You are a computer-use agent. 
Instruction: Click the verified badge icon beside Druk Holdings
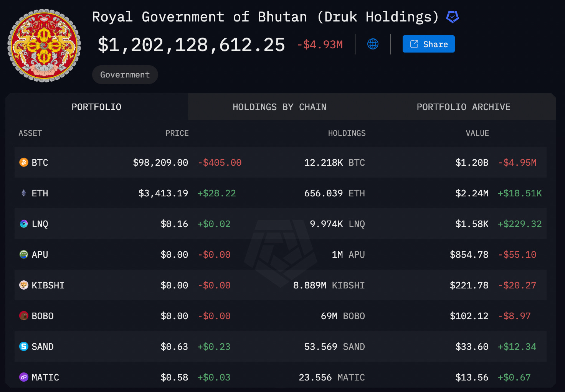(x=453, y=17)
